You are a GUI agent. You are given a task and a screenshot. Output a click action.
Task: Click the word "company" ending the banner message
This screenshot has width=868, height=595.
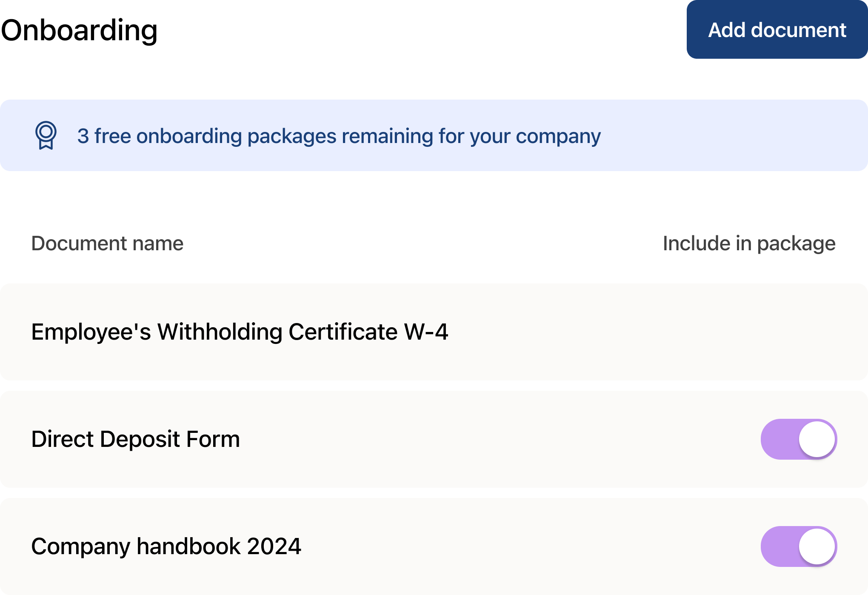(x=558, y=136)
